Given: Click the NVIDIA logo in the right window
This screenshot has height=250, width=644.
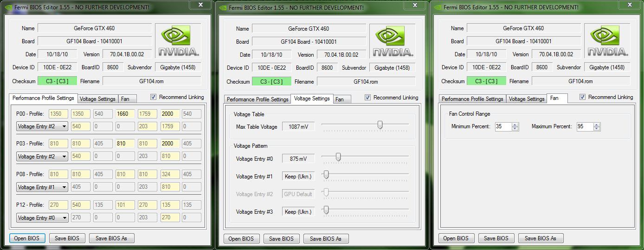Looking at the screenshot, I should [x=607, y=41].
